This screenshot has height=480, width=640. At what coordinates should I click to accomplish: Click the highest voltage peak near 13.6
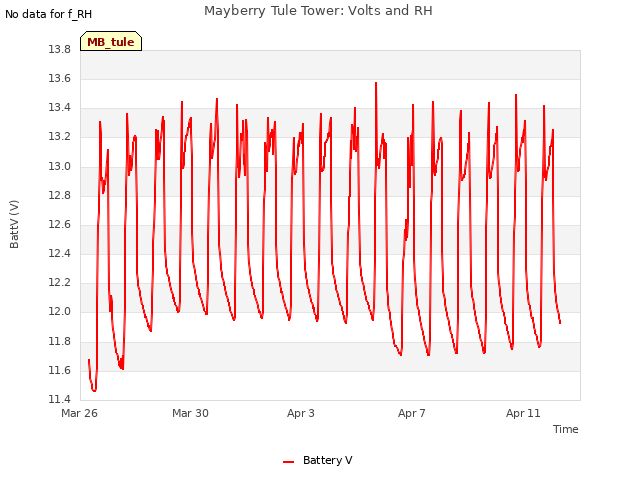point(376,83)
